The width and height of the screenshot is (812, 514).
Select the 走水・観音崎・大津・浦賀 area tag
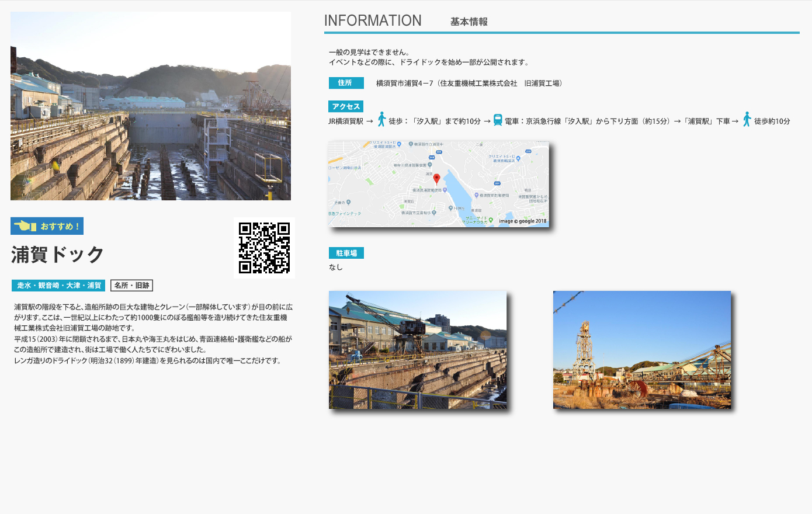click(58, 285)
